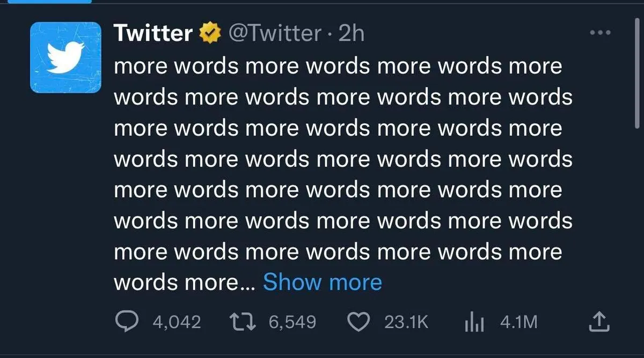Click the 2h timestamp of the tweet
The image size is (644, 358).
pos(352,34)
